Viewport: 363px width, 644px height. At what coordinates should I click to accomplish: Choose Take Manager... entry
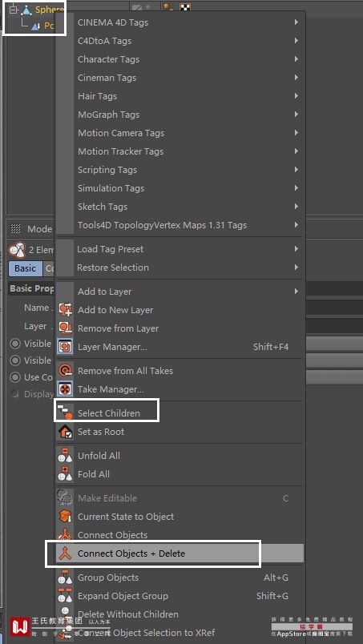(x=180, y=389)
